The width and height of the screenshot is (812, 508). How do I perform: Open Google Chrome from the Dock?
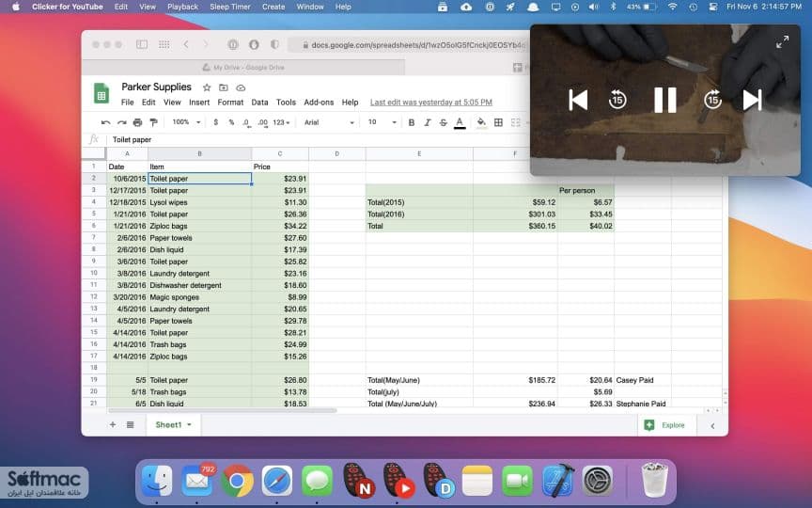tap(237, 482)
